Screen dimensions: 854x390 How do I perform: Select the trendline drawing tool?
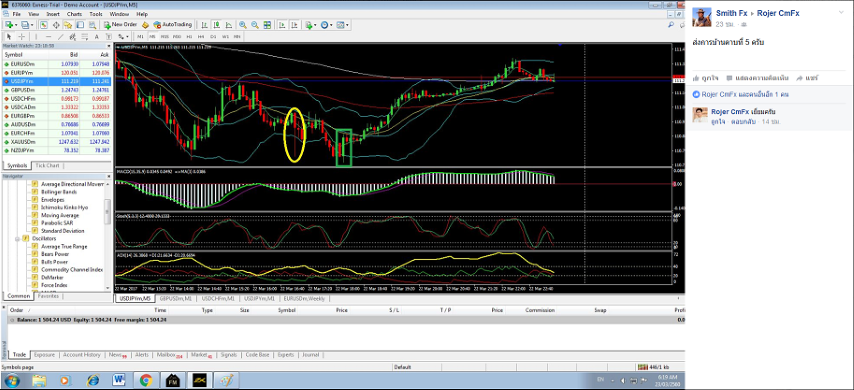click(x=60, y=36)
